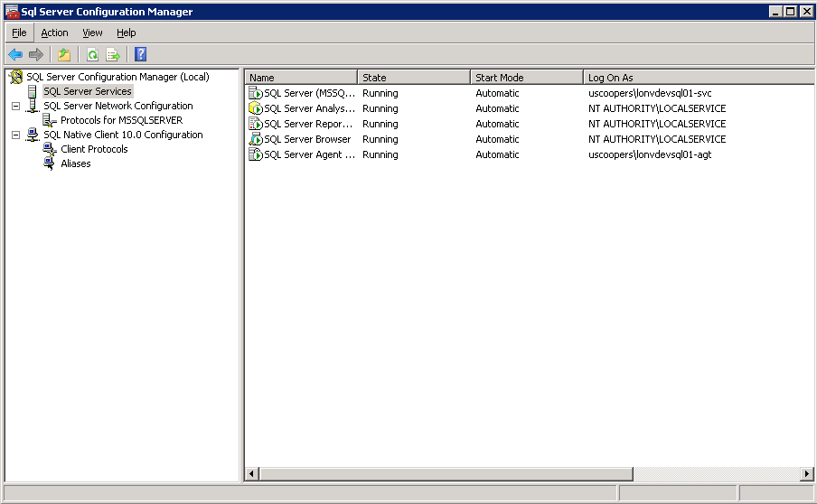Click the SQL Server Configuration Manager root icon
Screen dimensions: 817x504
(x=16, y=77)
